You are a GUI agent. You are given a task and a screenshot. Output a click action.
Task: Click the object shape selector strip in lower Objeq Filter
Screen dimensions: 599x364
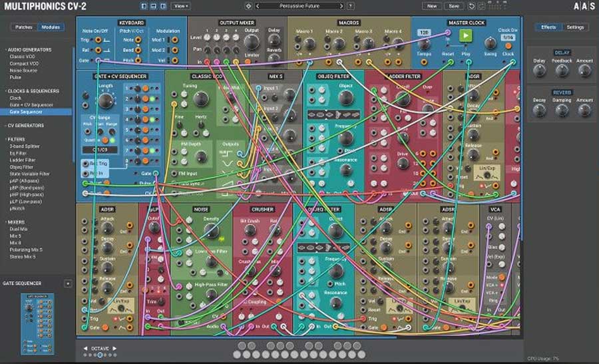pos(324,248)
